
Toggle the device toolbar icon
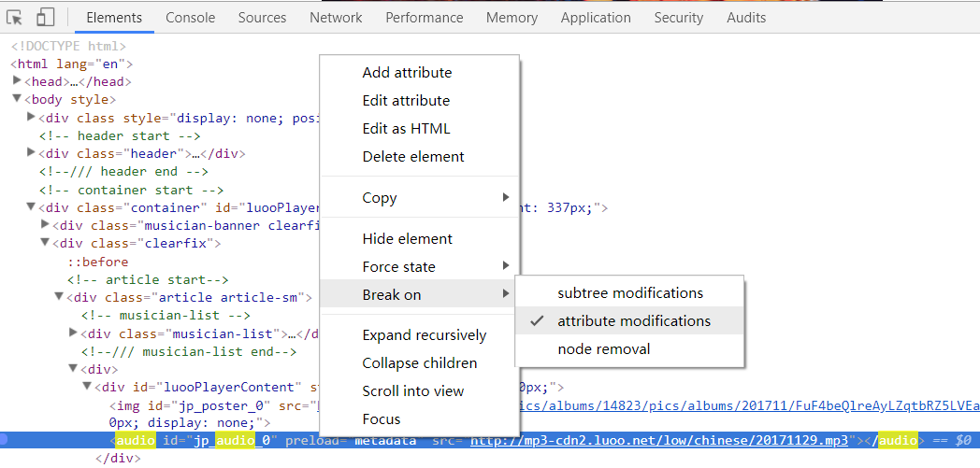46,18
